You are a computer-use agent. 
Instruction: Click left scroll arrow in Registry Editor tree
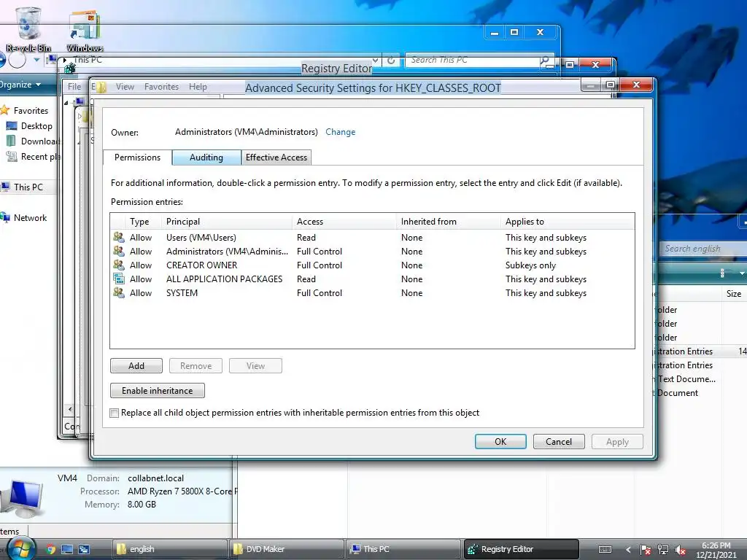click(70, 408)
